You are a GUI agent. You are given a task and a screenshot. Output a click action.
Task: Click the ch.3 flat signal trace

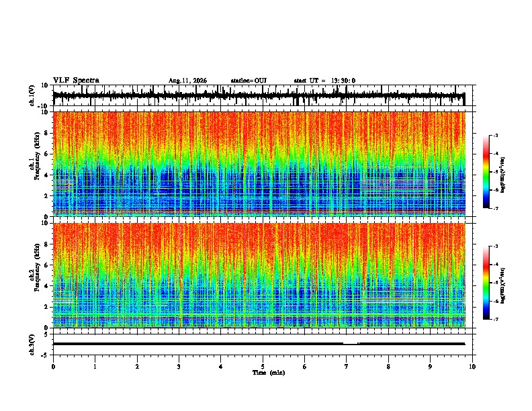pos(259,344)
